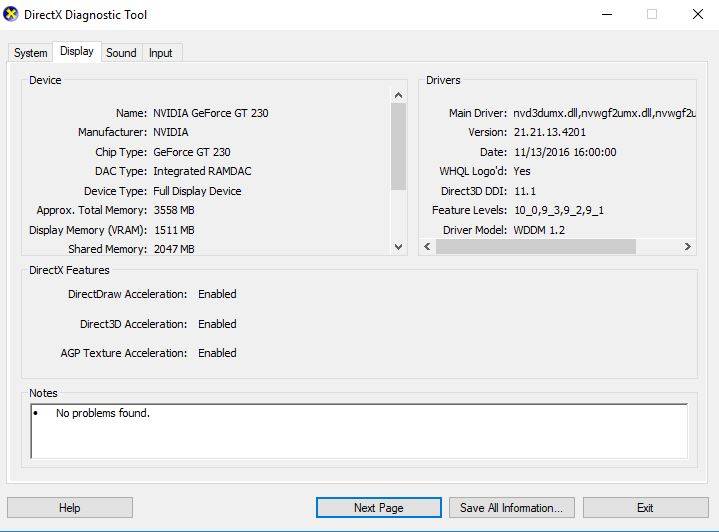The image size is (719, 532).
Task: Click Device panel scroll down arrow
Action: tap(398, 247)
